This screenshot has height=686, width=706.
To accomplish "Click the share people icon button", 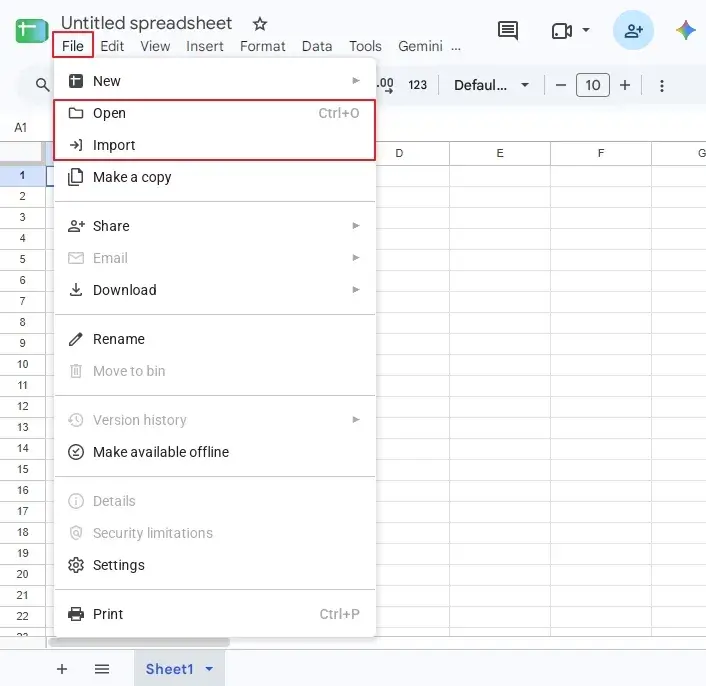I will click(x=633, y=31).
